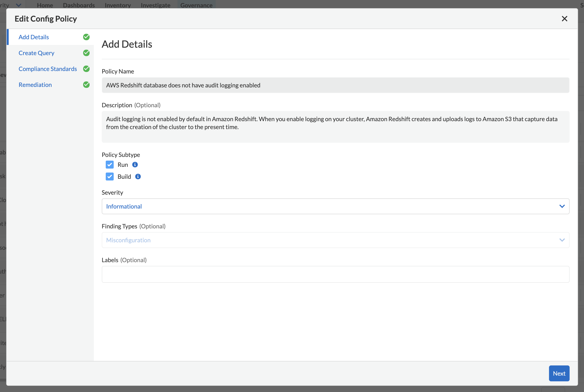The image size is (584, 392).
Task: Open the Remediation step
Action: tap(35, 85)
